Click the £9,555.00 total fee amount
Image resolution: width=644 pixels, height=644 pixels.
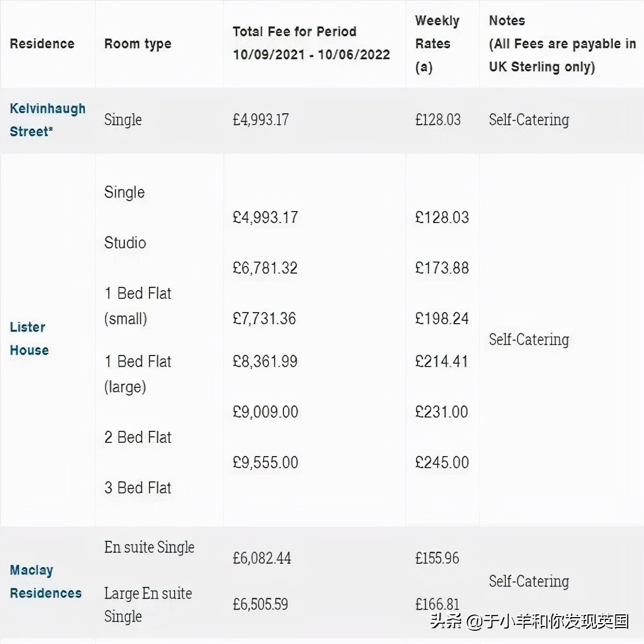coord(265,463)
